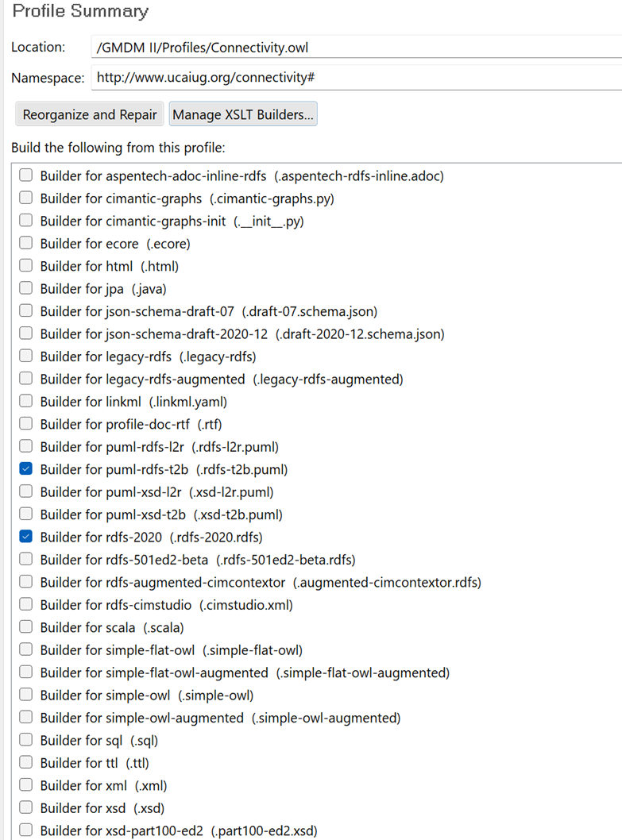Open Manage XSLT Builders dialog
622x840 pixels.
coord(243,114)
